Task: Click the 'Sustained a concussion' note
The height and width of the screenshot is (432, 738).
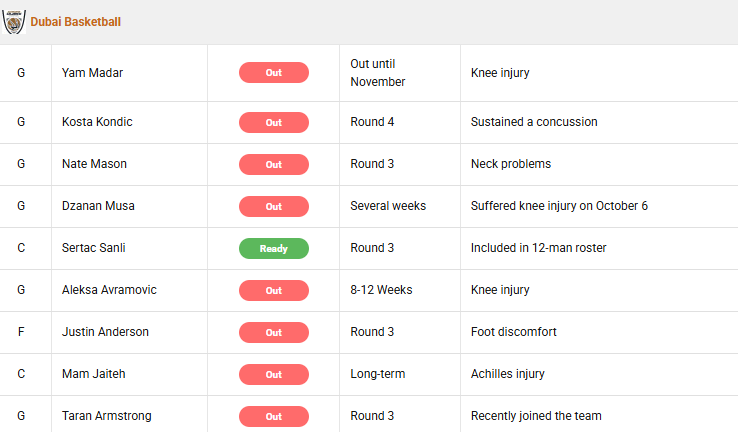Action: point(534,122)
